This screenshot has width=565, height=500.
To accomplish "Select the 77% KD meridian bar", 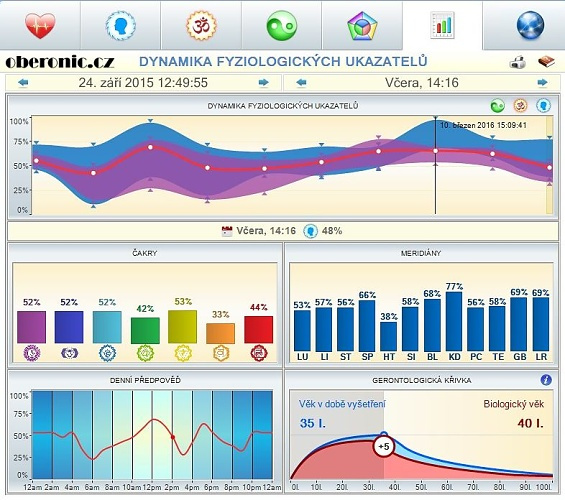I will [454, 321].
